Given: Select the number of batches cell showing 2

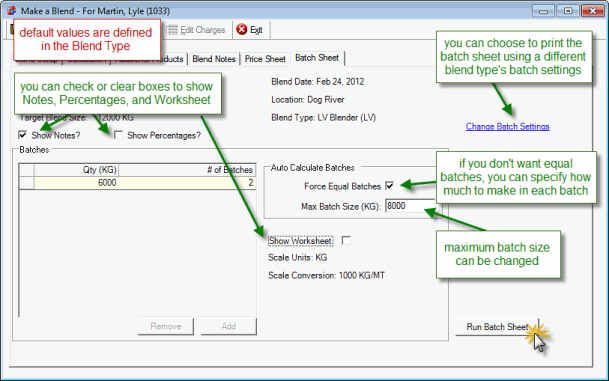Looking at the screenshot, I should [x=187, y=183].
